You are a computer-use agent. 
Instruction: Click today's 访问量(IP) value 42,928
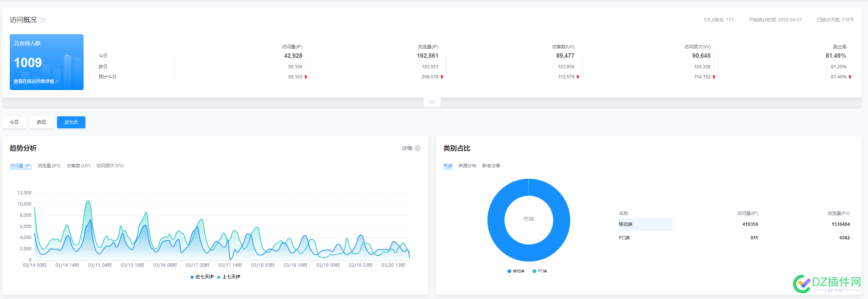[x=293, y=56]
